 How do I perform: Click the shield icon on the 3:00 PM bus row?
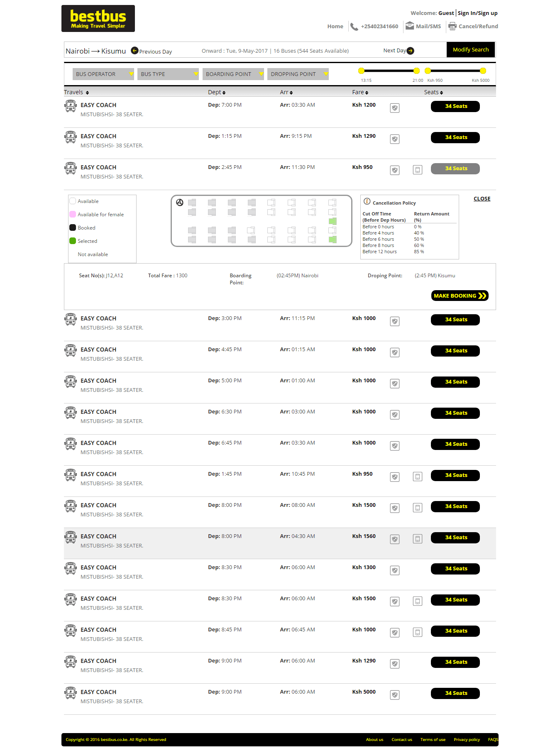coord(395,321)
